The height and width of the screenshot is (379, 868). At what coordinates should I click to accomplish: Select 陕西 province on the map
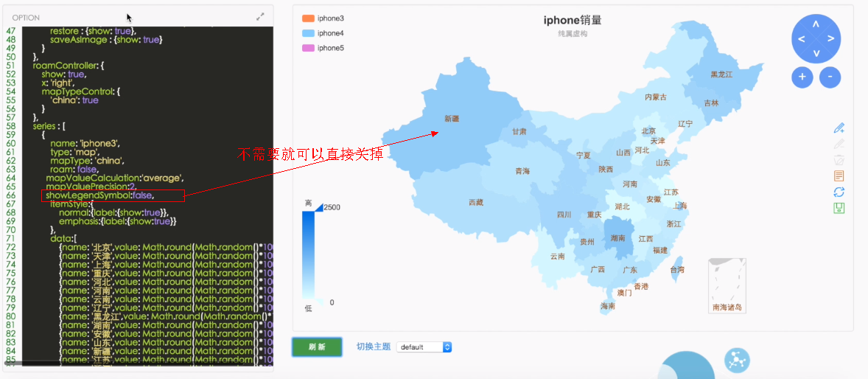coord(606,170)
